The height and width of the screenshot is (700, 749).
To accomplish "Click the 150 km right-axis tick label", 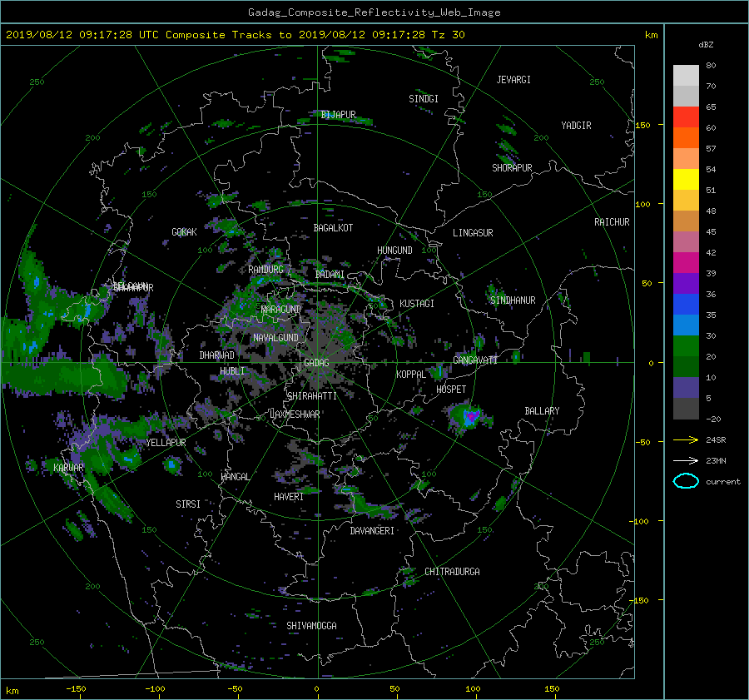I will tap(643, 125).
